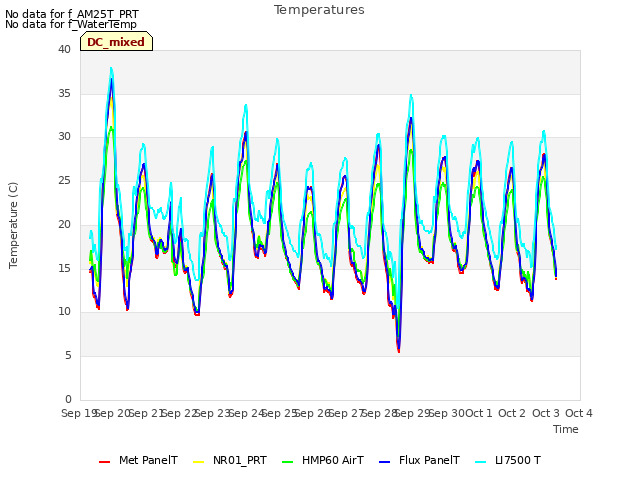Click the red Met PanelT legend swatch
Screen dimensions: 640x480
pos(104,462)
